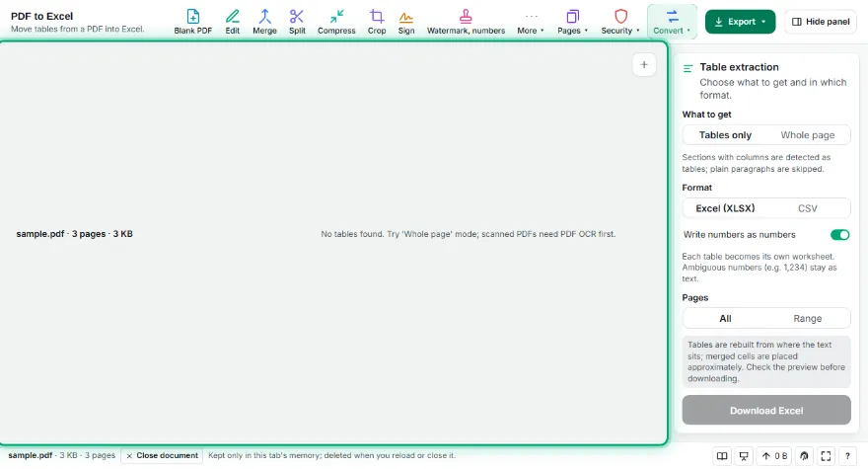Image resolution: width=868 pixels, height=469 pixels.
Task: Select the Split scissors tool
Action: 297,22
